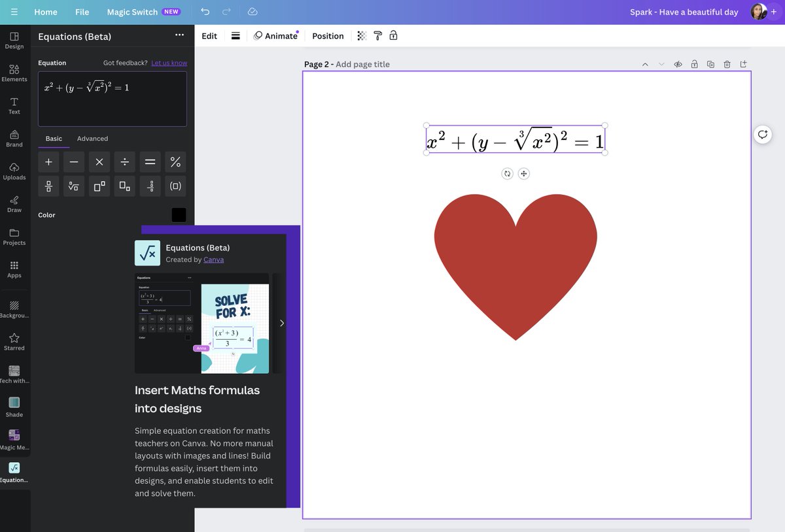This screenshot has width=785, height=532.
Task: Open the move-page-down chevron
Action: pyautogui.click(x=660, y=63)
